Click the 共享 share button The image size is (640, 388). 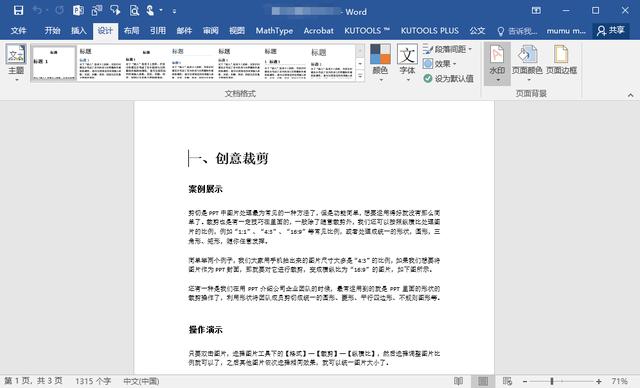point(611,31)
